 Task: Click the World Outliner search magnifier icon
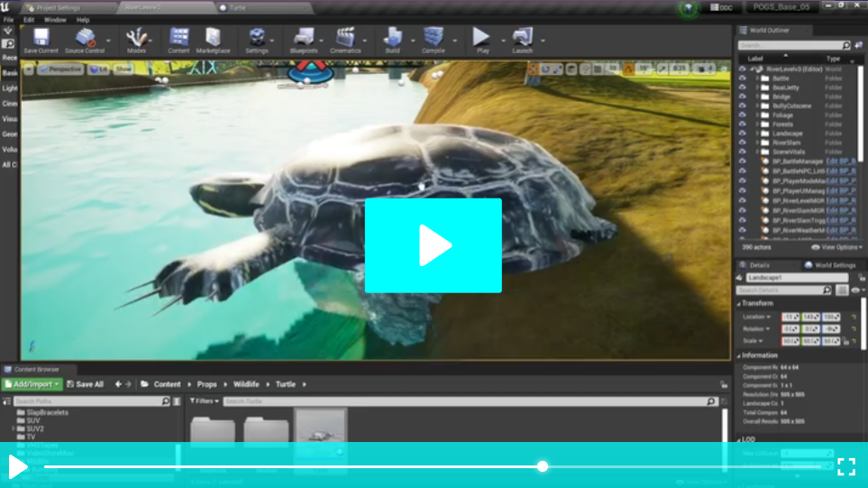point(845,45)
